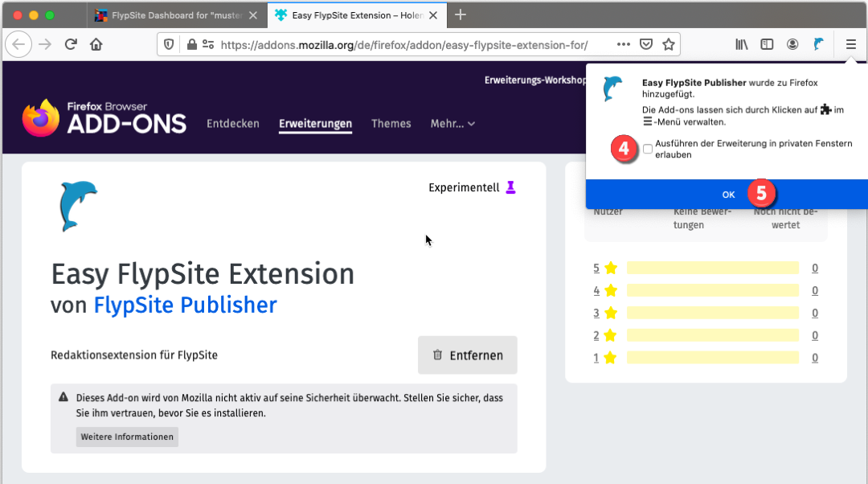Show site security padlock details

191,44
